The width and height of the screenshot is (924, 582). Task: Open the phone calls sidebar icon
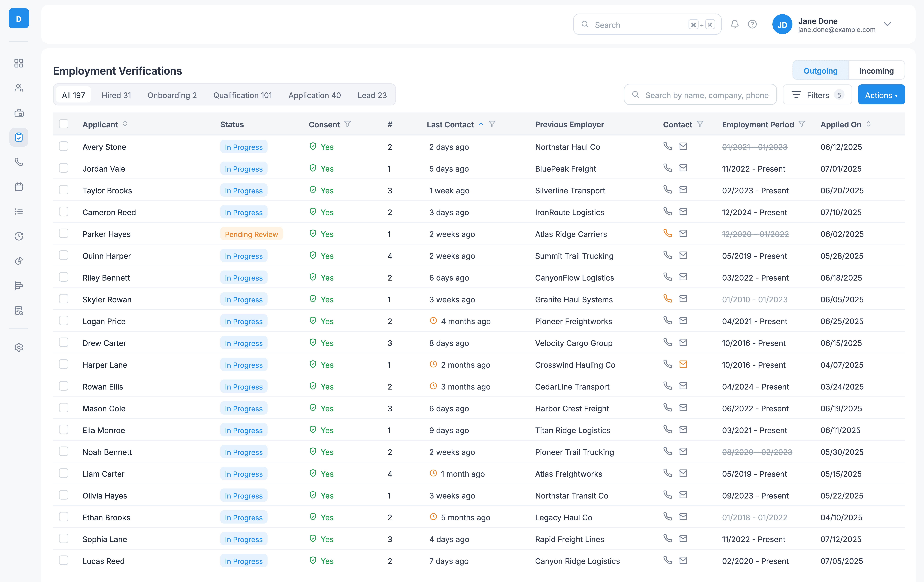click(x=19, y=162)
